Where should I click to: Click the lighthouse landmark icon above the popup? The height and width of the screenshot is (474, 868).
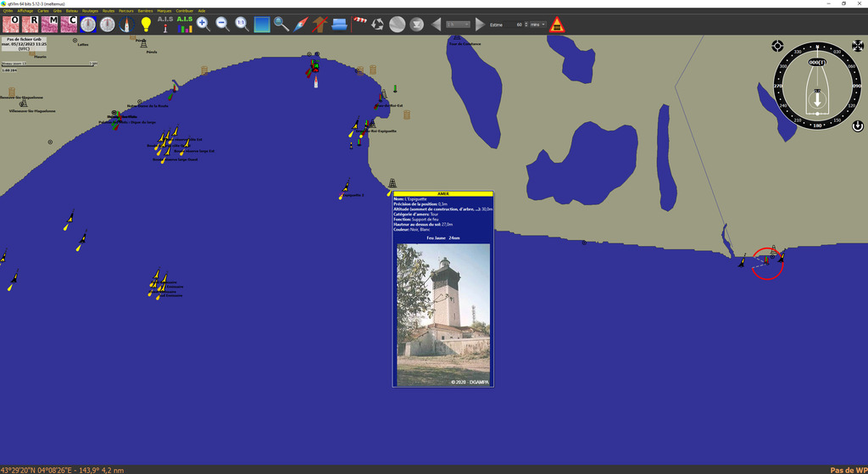392,183
